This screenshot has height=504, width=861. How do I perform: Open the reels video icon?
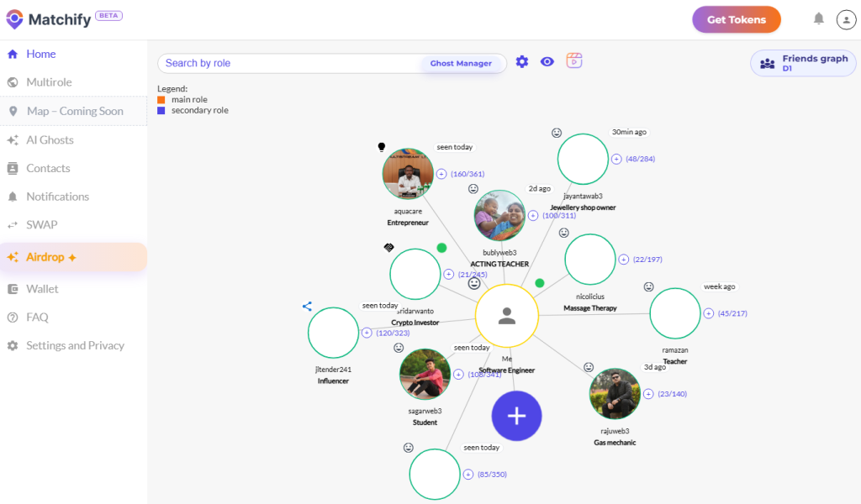pyautogui.click(x=574, y=60)
